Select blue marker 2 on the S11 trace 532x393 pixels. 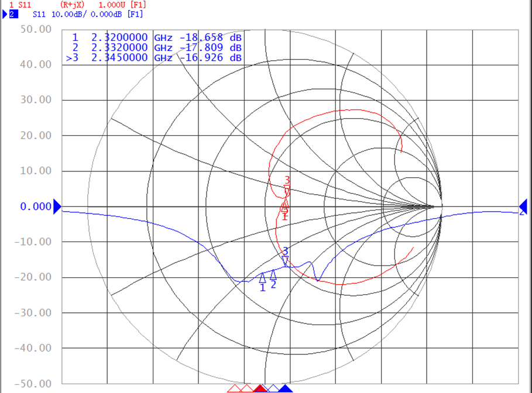[273, 275]
